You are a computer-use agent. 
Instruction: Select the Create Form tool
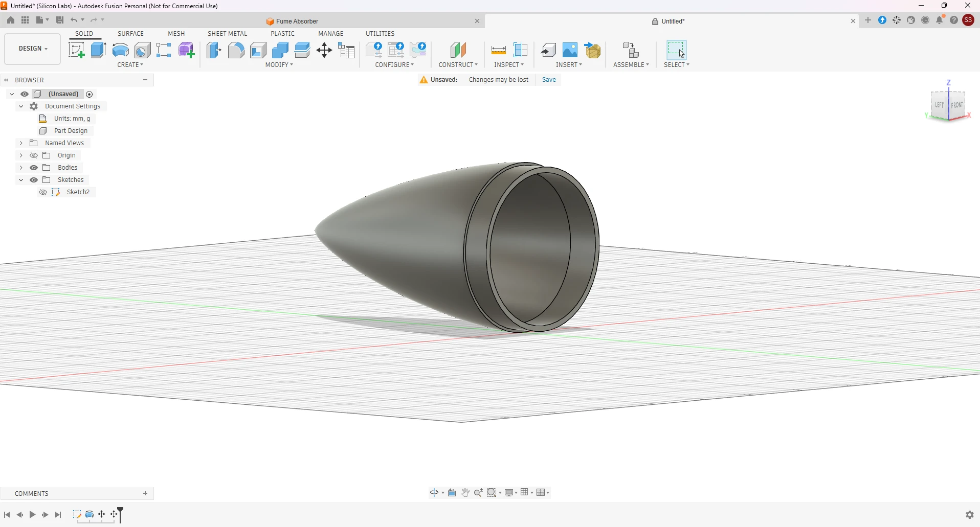[187, 50]
